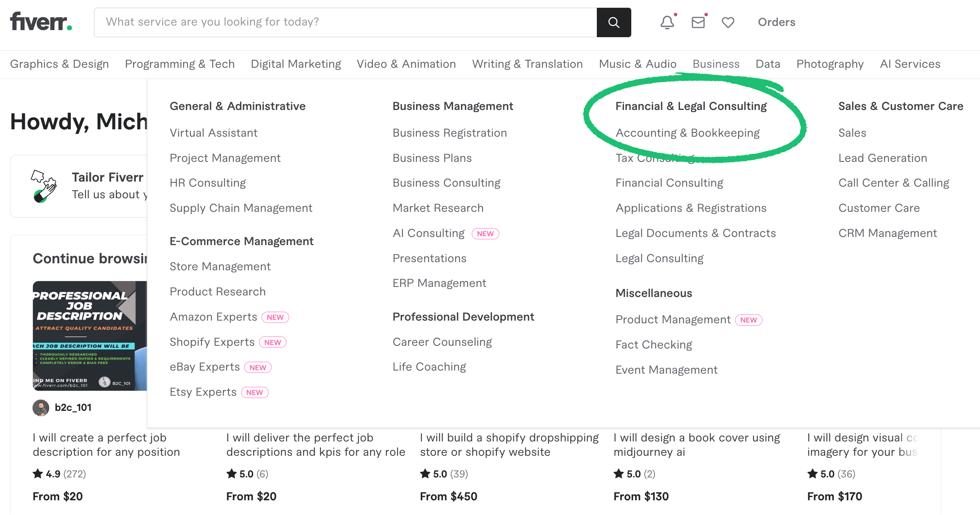980x515 pixels.
Task: Click the b2c_101 seller avatar
Action: (41, 407)
